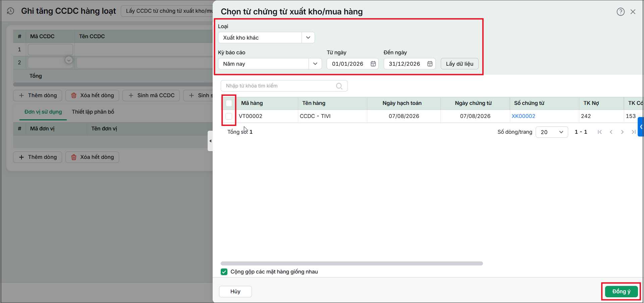Open calendar picker for Từ ngày
644x303 pixels.
click(373, 64)
